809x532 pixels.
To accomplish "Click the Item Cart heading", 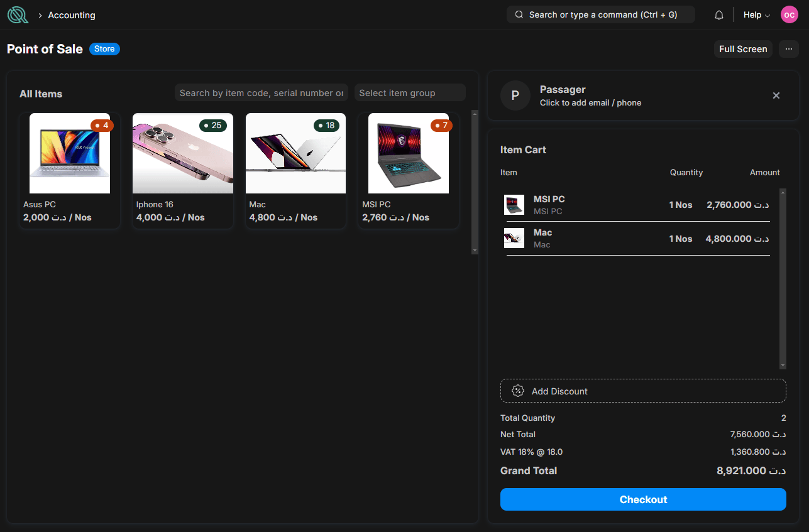I will click(523, 149).
